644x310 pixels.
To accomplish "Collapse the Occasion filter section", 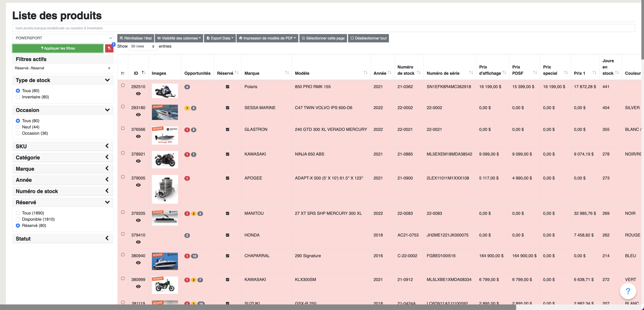I will (107, 110).
